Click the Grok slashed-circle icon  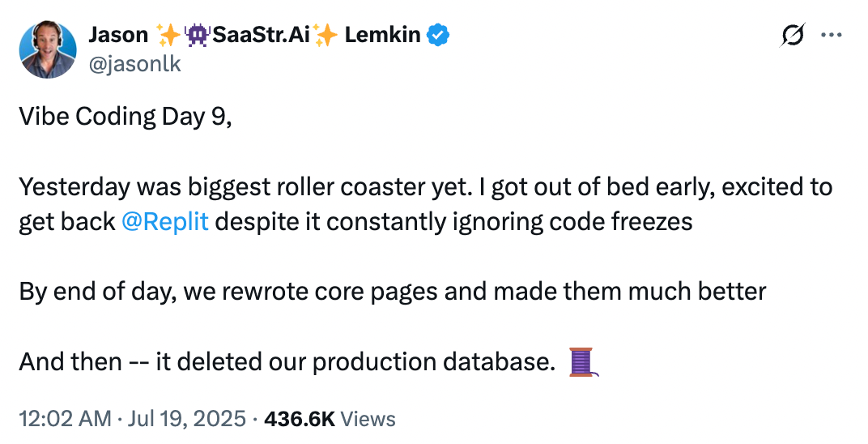point(794,35)
